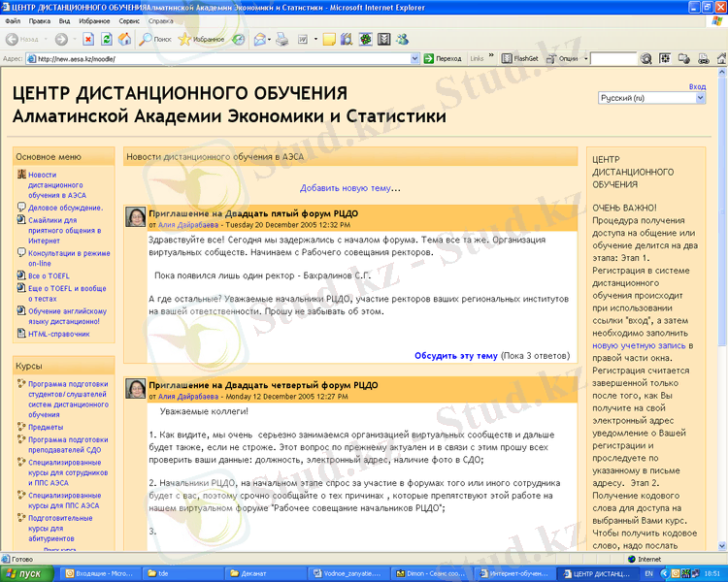Open Подготовительные курсы для абитуриентов link
Viewport: 728px width, 582px height.
(x=60, y=528)
